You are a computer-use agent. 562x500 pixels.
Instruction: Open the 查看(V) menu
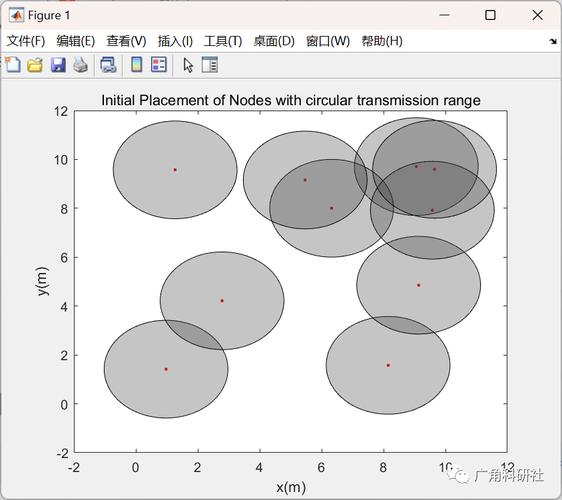point(126,41)
